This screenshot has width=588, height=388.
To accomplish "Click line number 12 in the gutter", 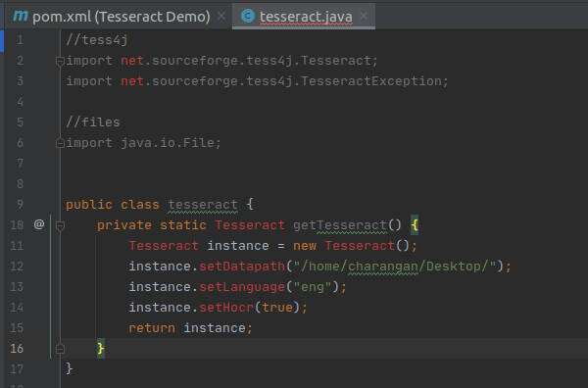I will [17, 267].
